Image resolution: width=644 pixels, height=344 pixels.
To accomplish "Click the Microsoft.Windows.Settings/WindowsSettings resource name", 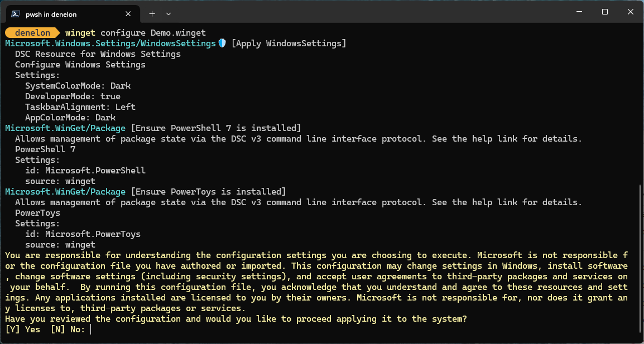I will (x=110, y=43).
